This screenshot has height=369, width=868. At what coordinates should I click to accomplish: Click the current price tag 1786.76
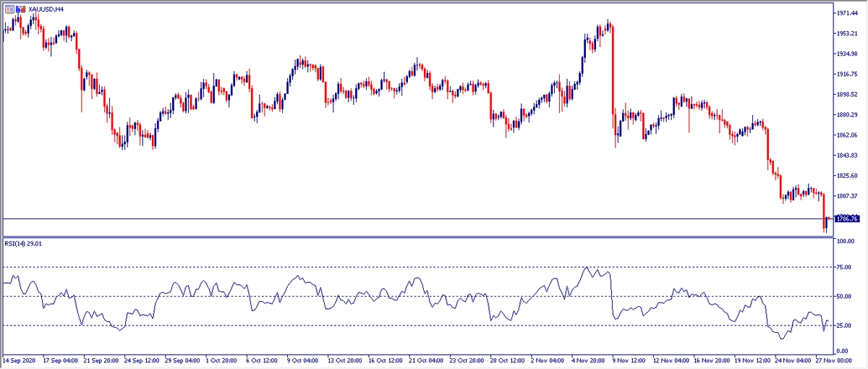(x=846, y=219)
